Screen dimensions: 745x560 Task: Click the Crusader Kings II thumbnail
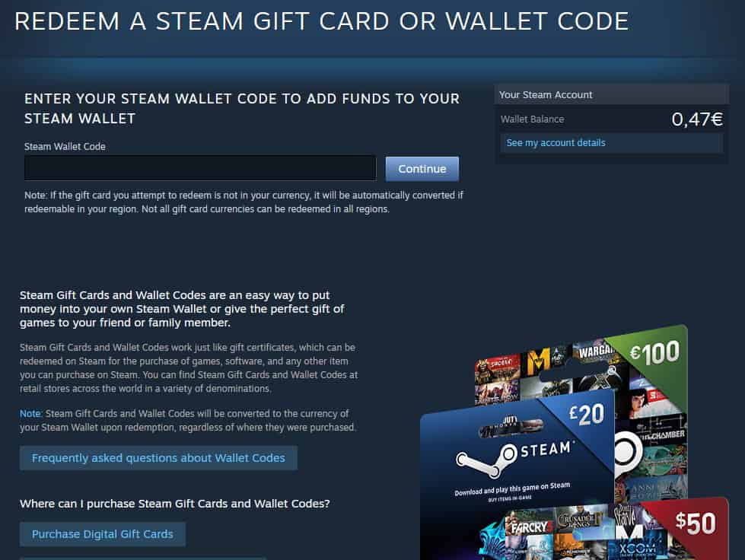pos(578,520)
